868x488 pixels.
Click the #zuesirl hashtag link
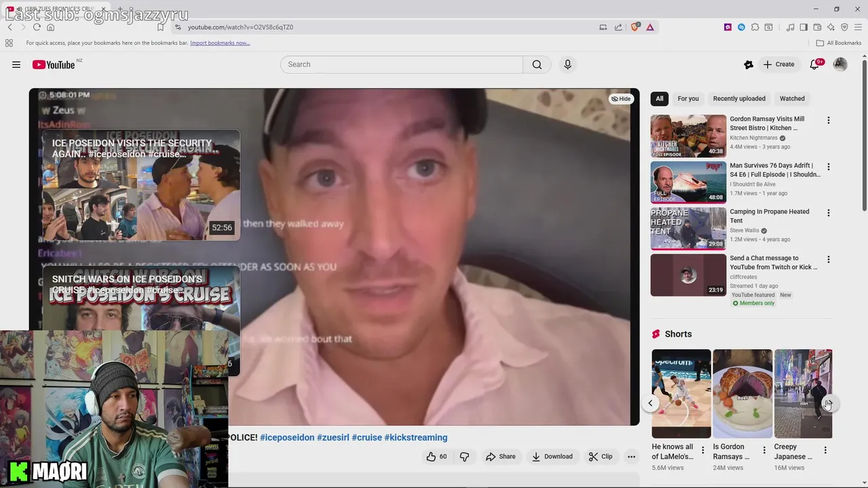pos(333,438)
